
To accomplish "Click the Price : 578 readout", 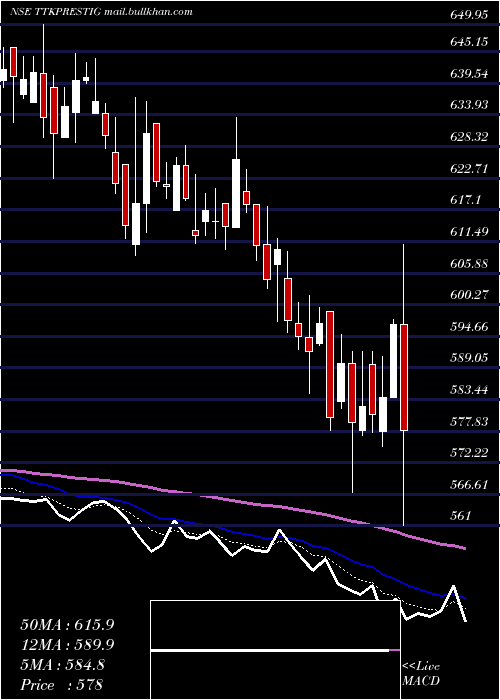I will [62, 685].
